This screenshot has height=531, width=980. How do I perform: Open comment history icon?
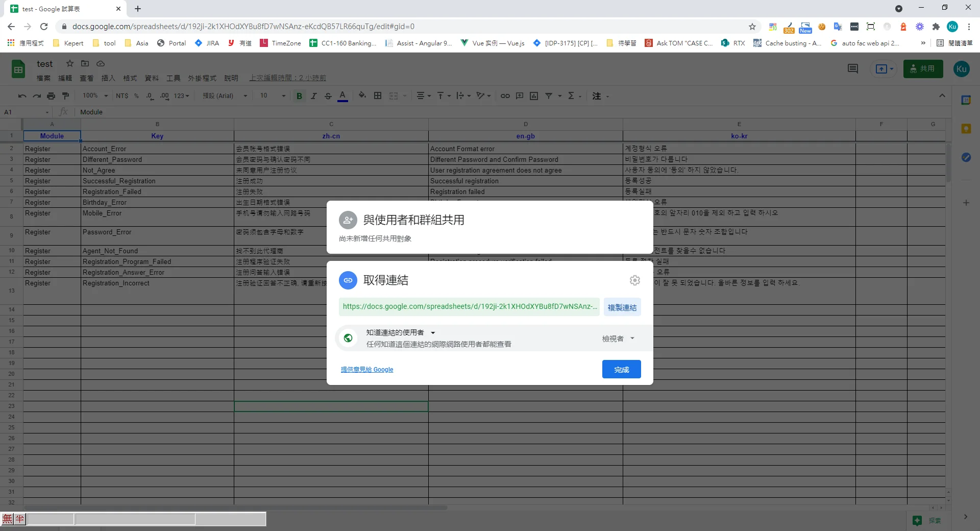click(x=852, y=69)
